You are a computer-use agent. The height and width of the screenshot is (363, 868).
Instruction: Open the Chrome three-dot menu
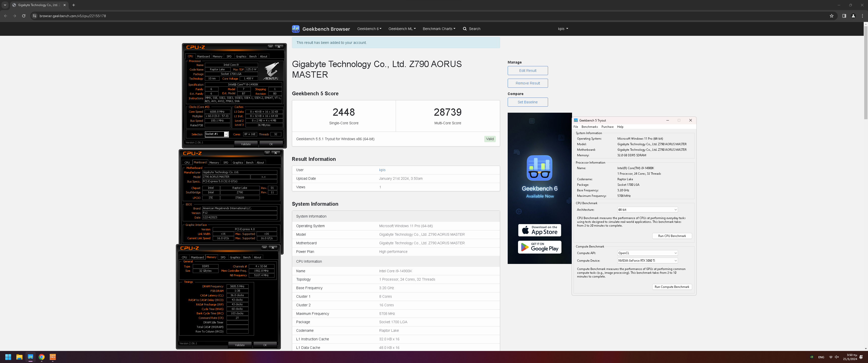[862, 16]
